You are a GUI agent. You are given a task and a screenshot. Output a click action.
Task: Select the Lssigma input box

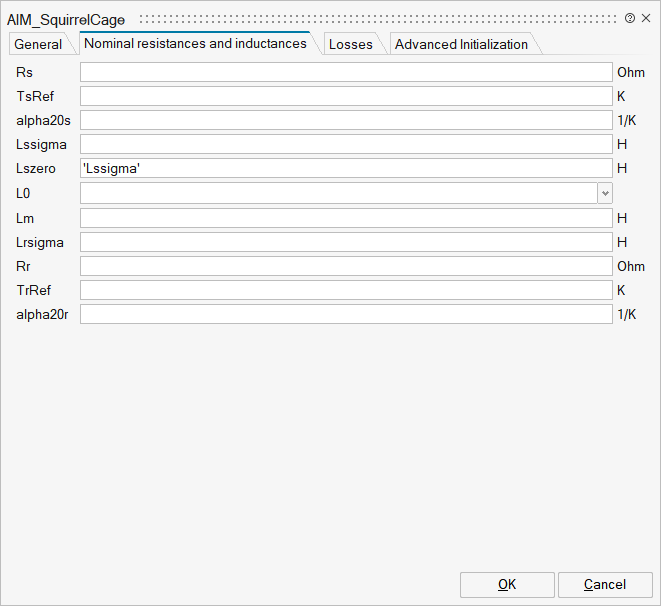click(345, 145)
